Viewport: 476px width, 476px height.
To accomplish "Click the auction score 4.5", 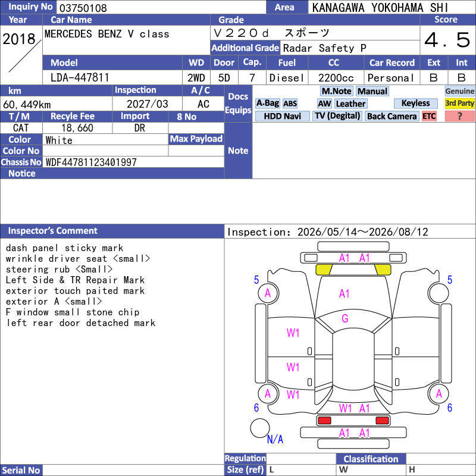I will click(x=447, y=40).
